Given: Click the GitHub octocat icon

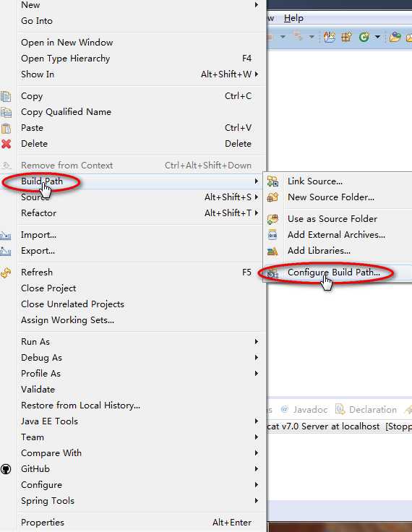Looking at the screenshot, I should 6,469.
